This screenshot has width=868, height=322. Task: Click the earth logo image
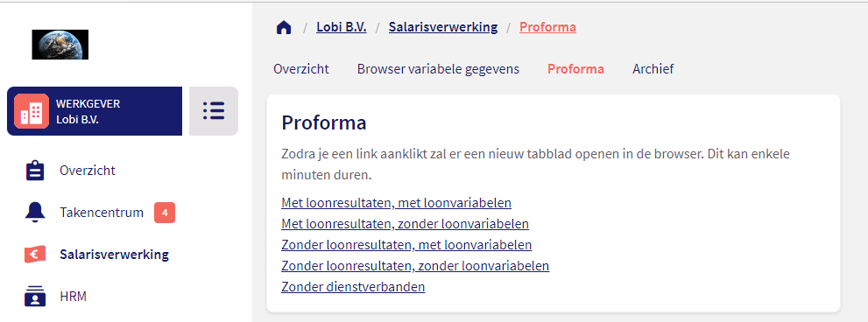[60, 45]
